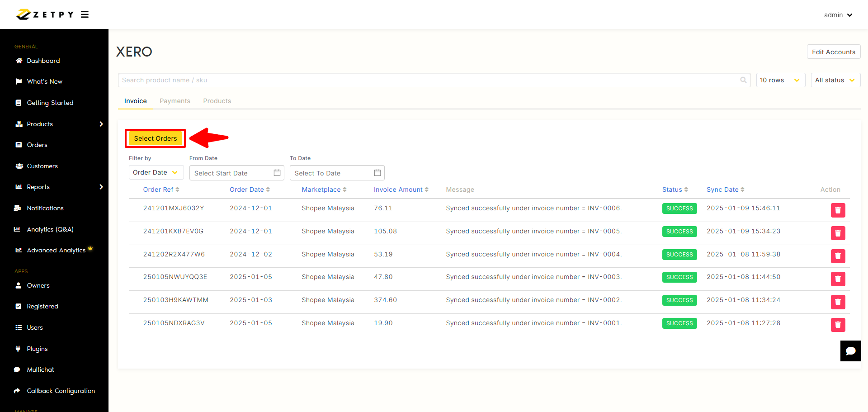Click the Select Orders button
This screenshot has width=868, height=412.
click(156, 138)
